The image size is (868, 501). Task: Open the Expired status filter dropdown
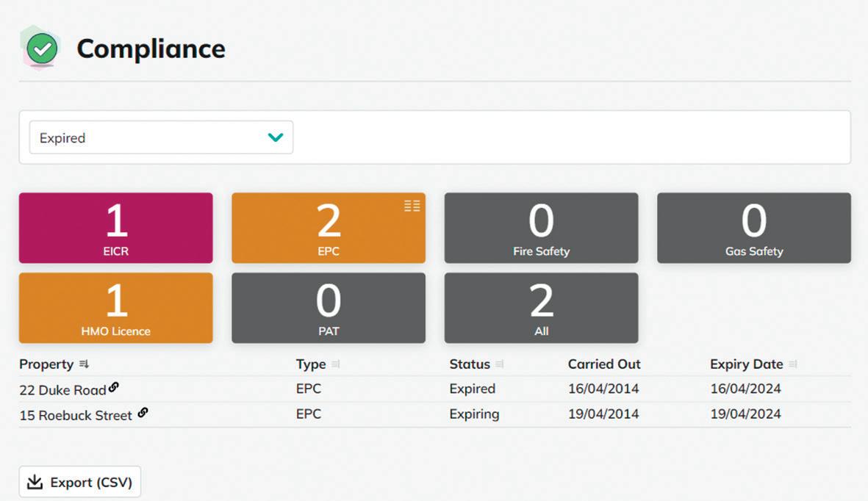coord(161,137)
